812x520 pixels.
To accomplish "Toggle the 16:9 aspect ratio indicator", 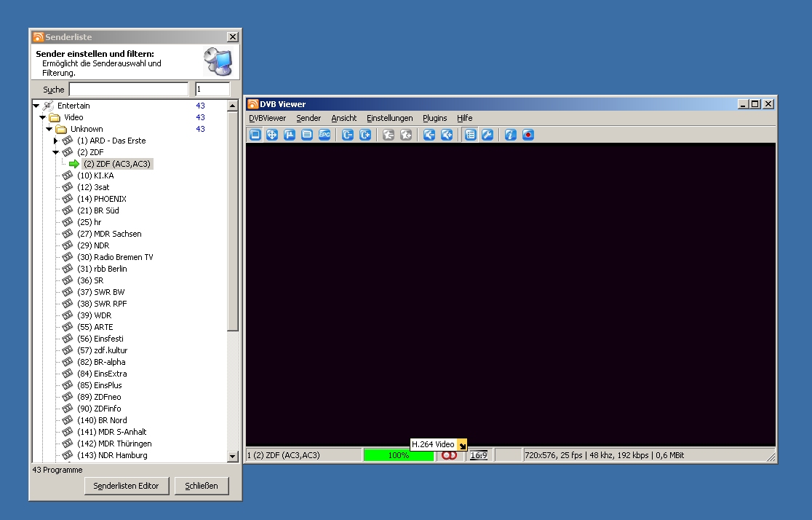I will pos(479,455).
